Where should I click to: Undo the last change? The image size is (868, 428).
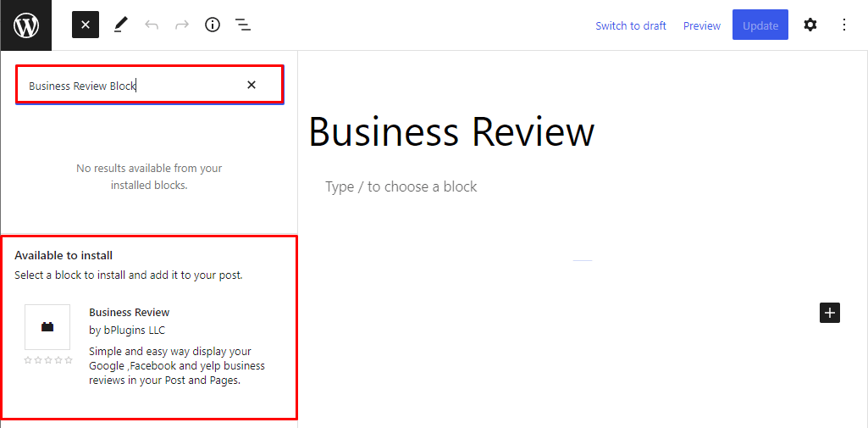click(151, 25)
